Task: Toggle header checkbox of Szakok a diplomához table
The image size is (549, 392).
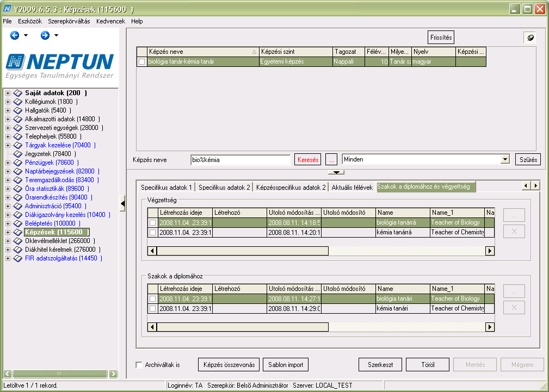Action: click(x=153, y=289)
